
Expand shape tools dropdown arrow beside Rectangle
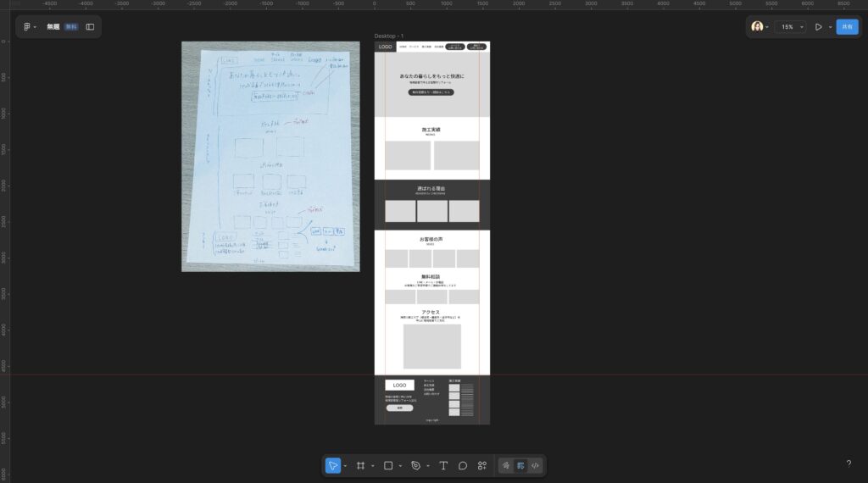(400, 466)
